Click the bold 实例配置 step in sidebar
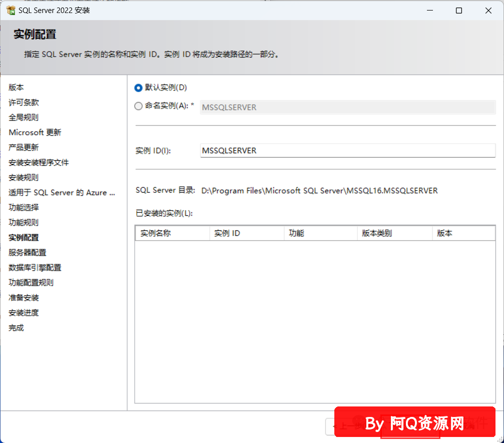This screenshot has width=504, height=443. (24, 238)
